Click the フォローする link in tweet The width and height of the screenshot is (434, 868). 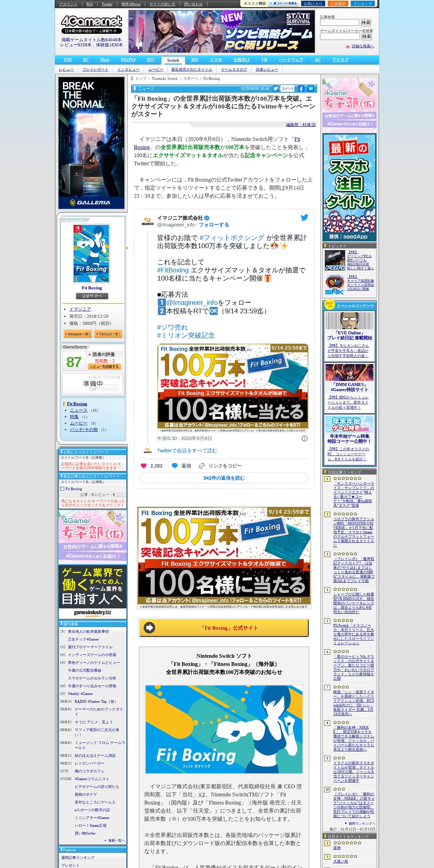click(x=214, y=225)
